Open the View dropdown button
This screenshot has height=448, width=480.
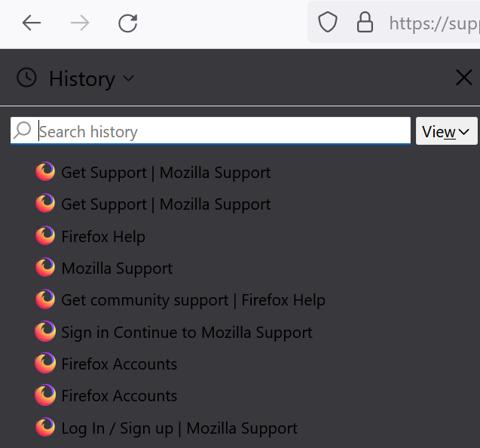(446, 130)
